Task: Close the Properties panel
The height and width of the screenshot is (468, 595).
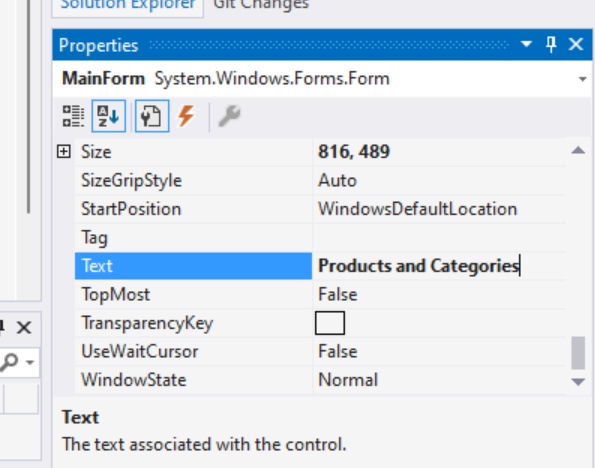Action: tap(576, 44)
